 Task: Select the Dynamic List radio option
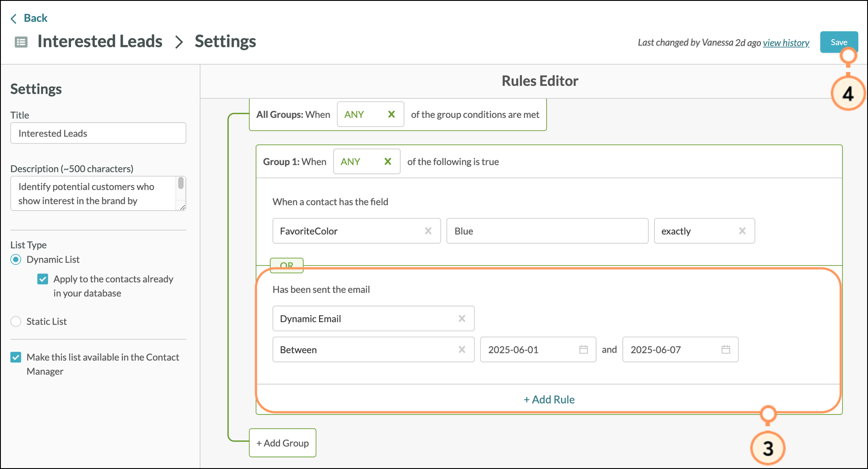point(16,260)
